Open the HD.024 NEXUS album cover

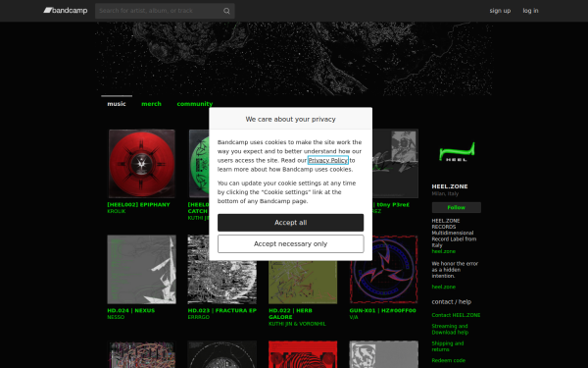coord(142,270)
